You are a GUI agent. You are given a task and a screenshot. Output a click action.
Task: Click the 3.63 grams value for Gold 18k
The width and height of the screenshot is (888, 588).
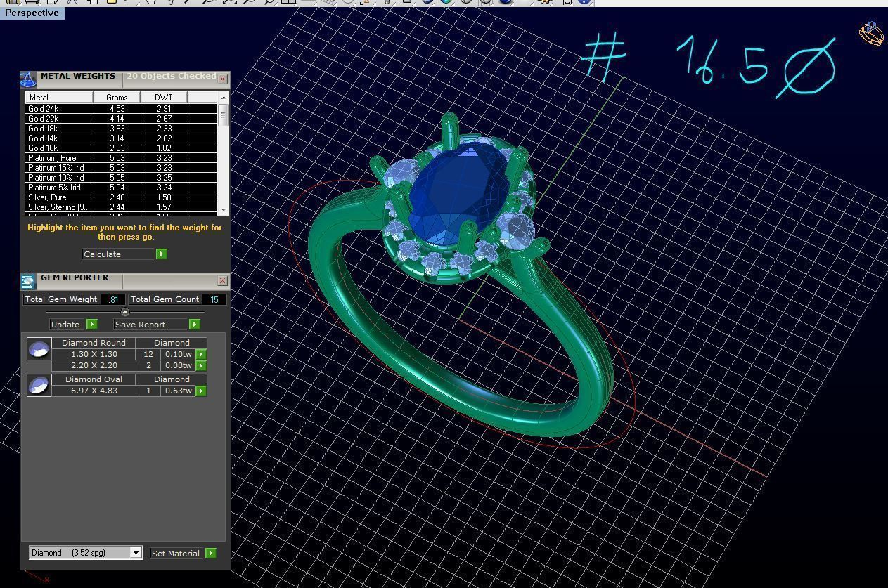click(117, 129)
